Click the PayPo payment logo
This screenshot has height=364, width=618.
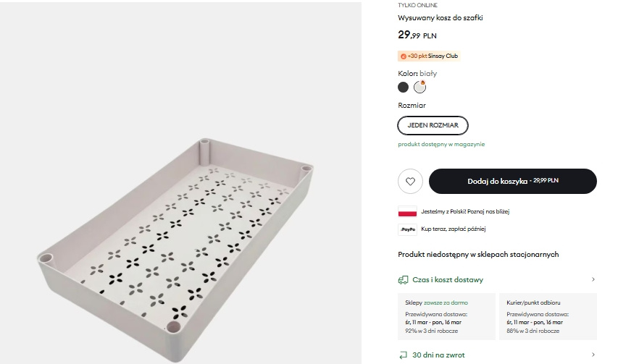[x=407, y=229]
